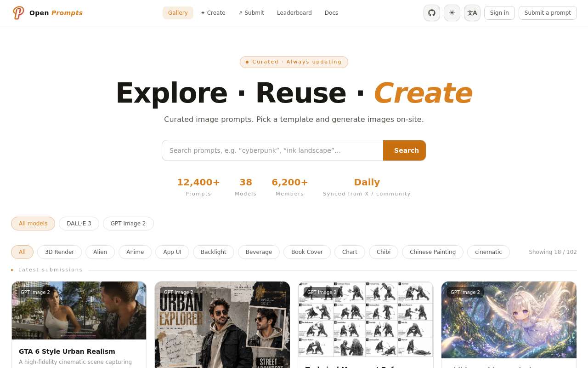Open the Leaderboard page

294,13
